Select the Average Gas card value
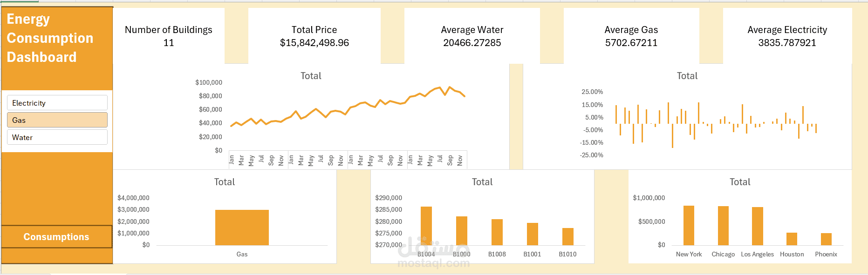The width and height of the screenshot is (868, 275). point(631,42)
